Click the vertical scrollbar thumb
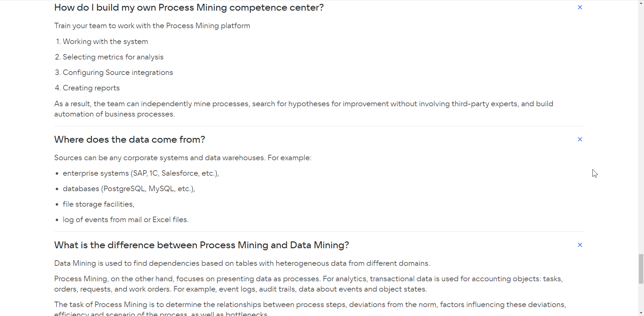Viewport: 644px width, 316px height. (641, 269)
